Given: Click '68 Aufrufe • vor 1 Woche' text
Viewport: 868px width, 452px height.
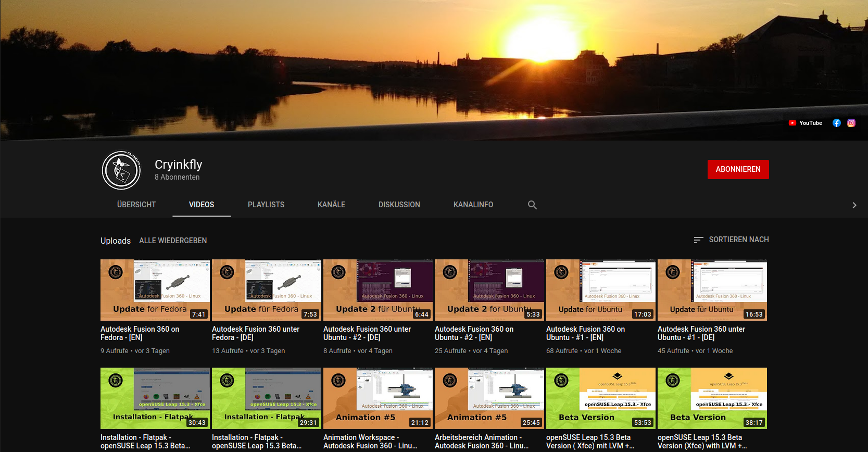Looking at the screenshot, I should click(x=584, y=351).
